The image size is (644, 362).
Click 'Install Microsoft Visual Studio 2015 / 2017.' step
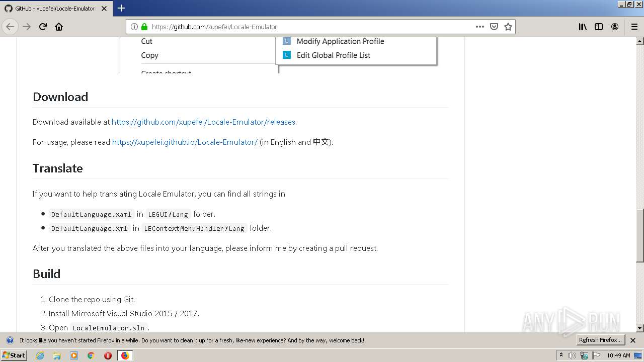pyautogui.click(x=124, y=313)
